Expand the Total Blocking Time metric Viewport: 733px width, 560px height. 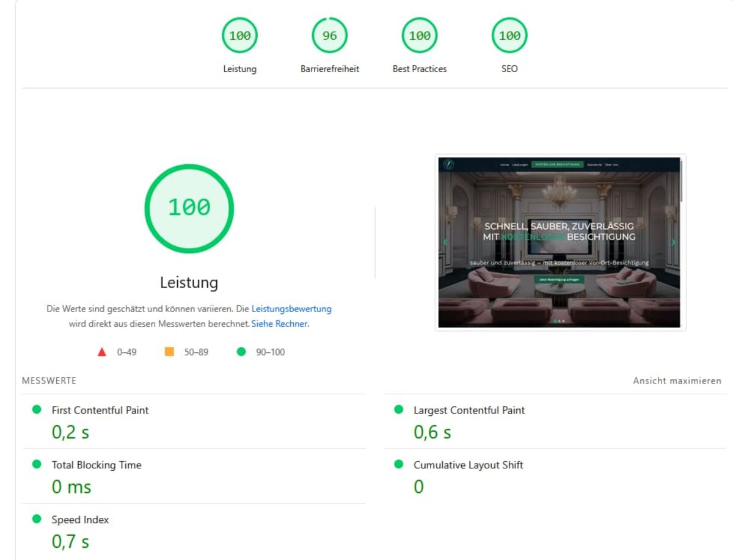coord(97,465)
